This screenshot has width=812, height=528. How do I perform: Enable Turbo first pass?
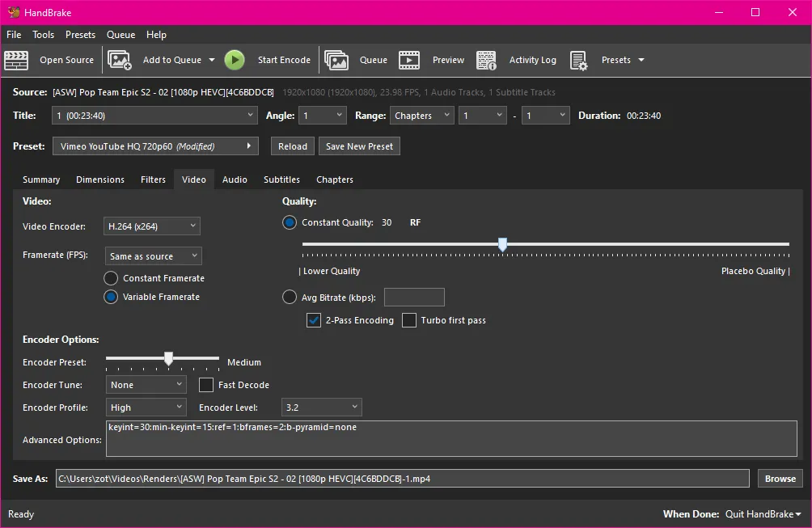pyautogui.click(x=408, y=320)
